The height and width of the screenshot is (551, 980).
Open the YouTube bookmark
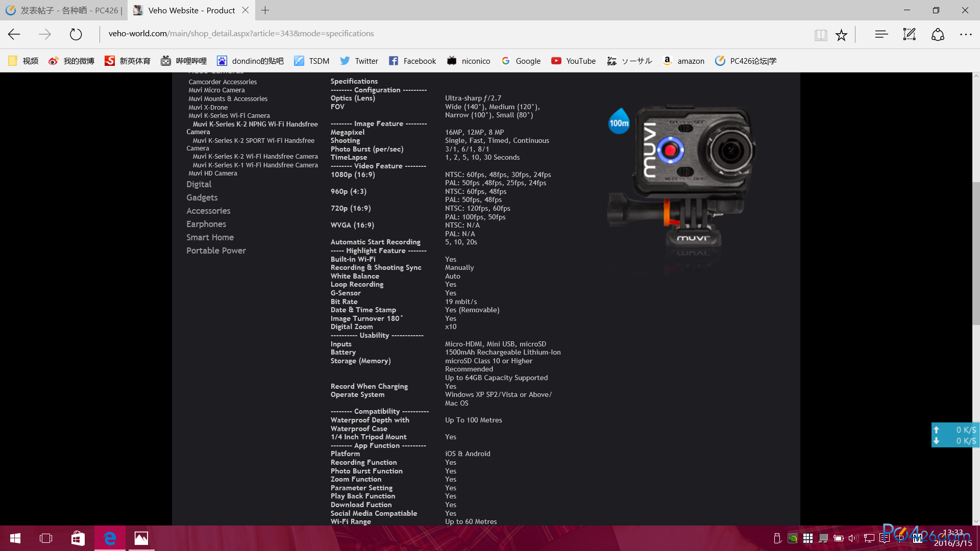click(x=574, y=61)
